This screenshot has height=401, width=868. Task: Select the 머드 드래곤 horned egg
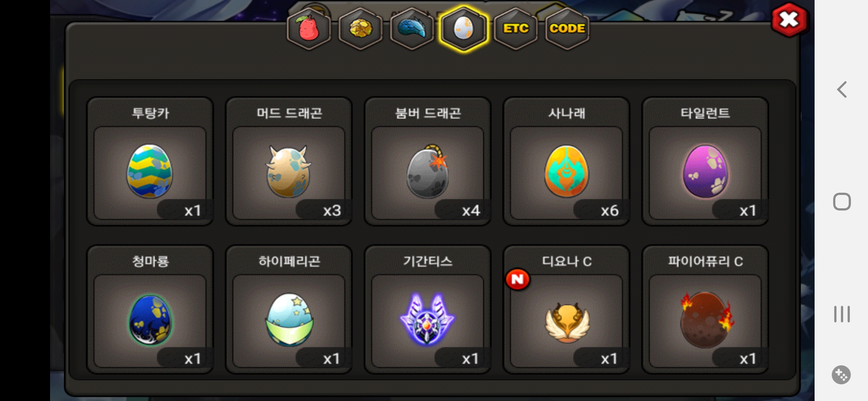click(x=289, y=162)
